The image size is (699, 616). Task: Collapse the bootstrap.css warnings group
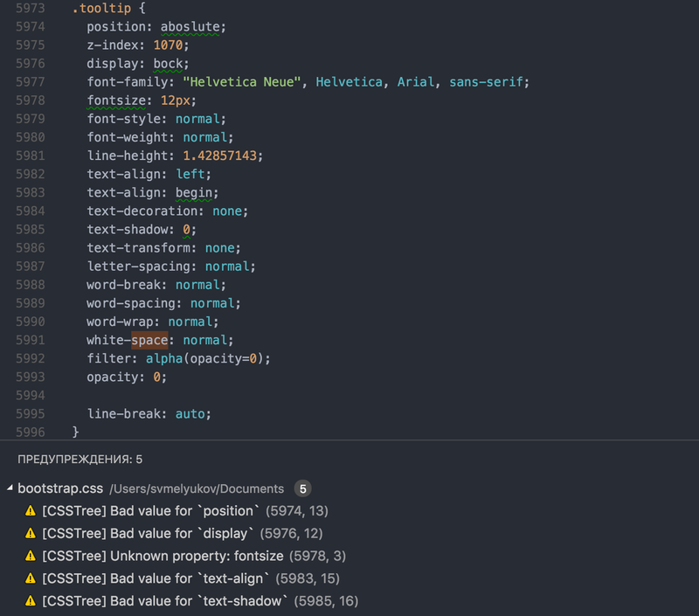[x=10, y=488]
